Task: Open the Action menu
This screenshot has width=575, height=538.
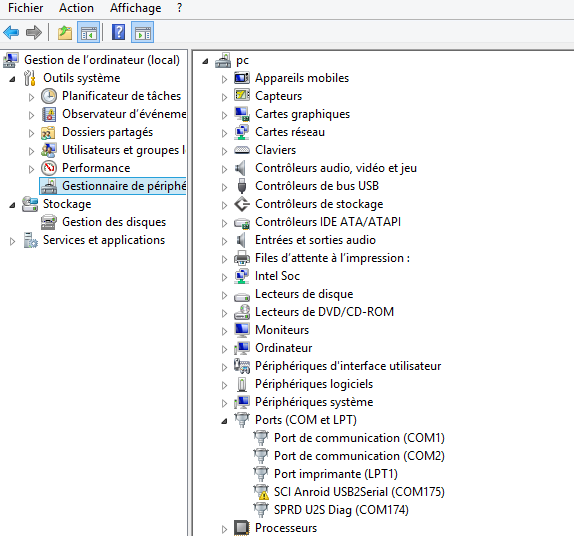Action: pos(76,8)
